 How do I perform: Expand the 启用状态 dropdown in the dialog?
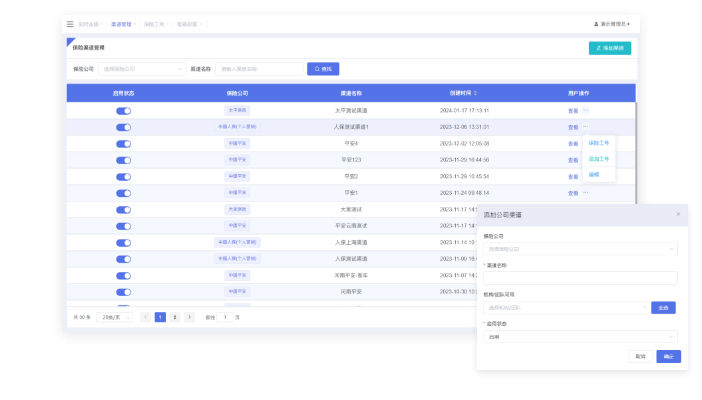581,337
